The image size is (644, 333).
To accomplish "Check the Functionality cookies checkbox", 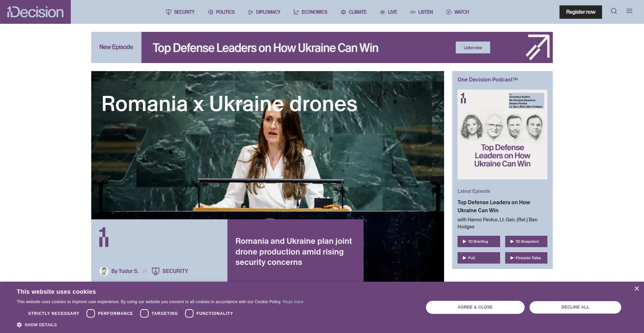I will [189, 313].
